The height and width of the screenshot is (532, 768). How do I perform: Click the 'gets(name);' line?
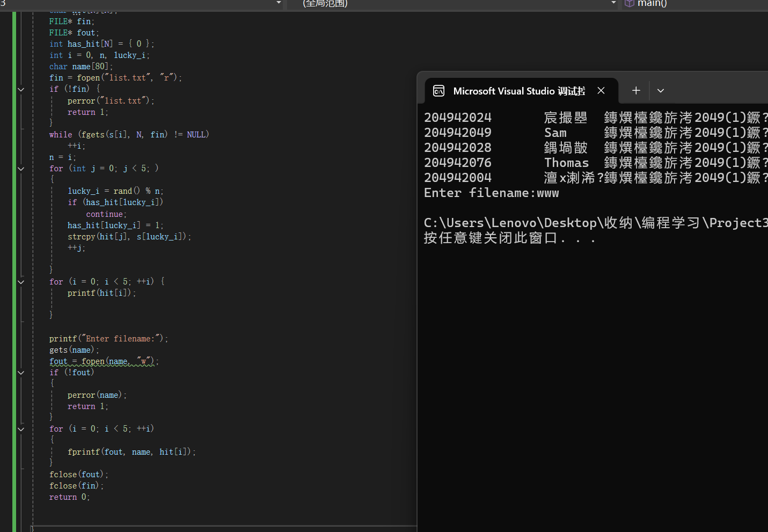tap(74, 350)
